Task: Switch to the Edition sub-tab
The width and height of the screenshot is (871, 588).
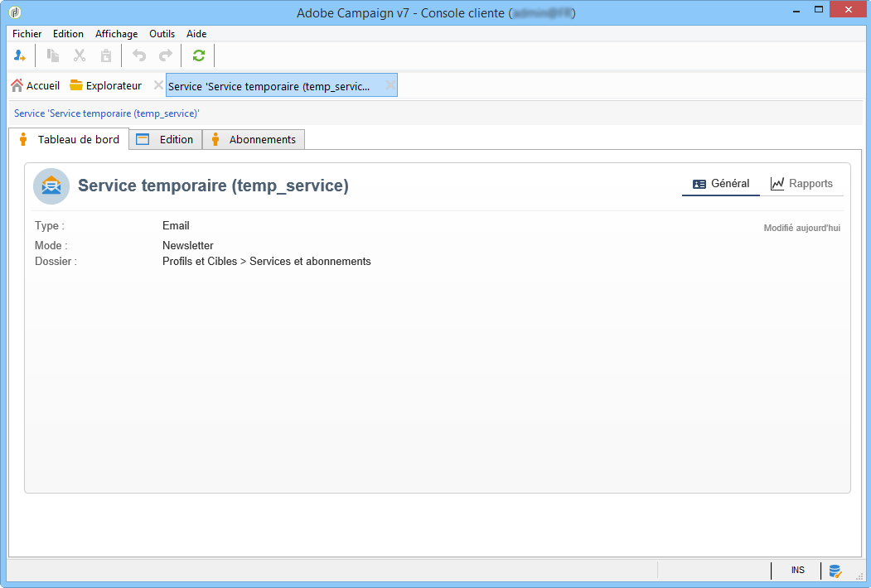Action: (x=166, y=139)
